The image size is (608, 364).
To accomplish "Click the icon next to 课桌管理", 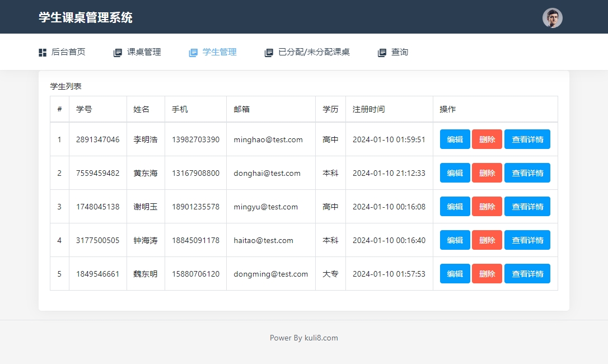I will click(x=118, y=53).
